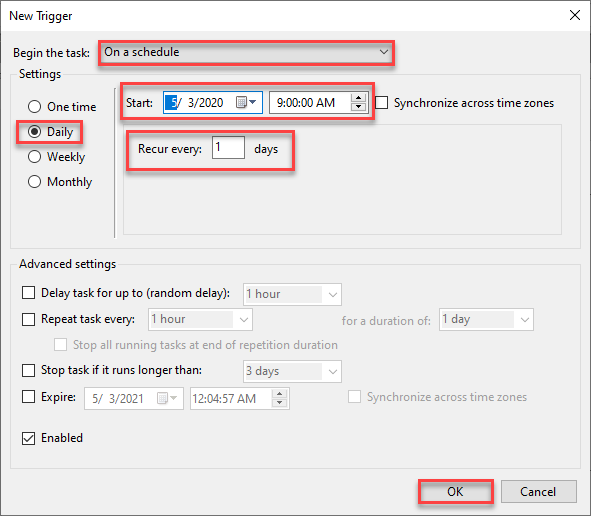Image resolution: width=591 pixels, height=516 pixels.
Task: Open the 3 days duration dropdown
Action: point(292,371)
